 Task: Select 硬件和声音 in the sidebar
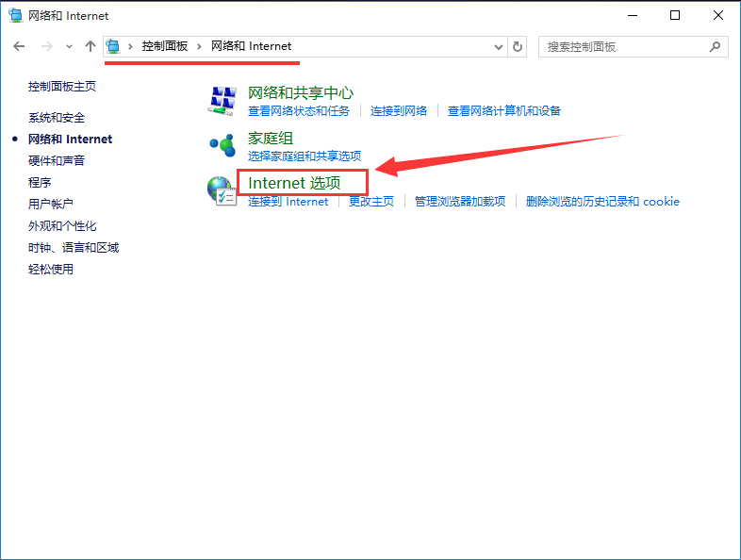click(x=57, y=161)
